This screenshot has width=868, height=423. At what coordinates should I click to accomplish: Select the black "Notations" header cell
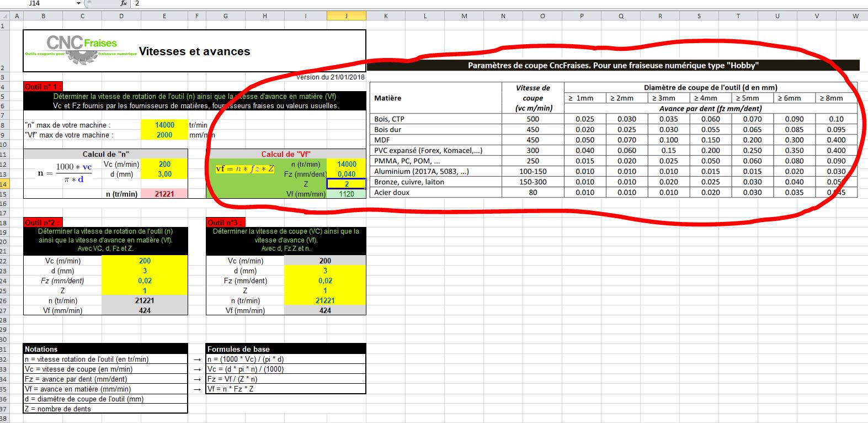[x=105, y=349]
